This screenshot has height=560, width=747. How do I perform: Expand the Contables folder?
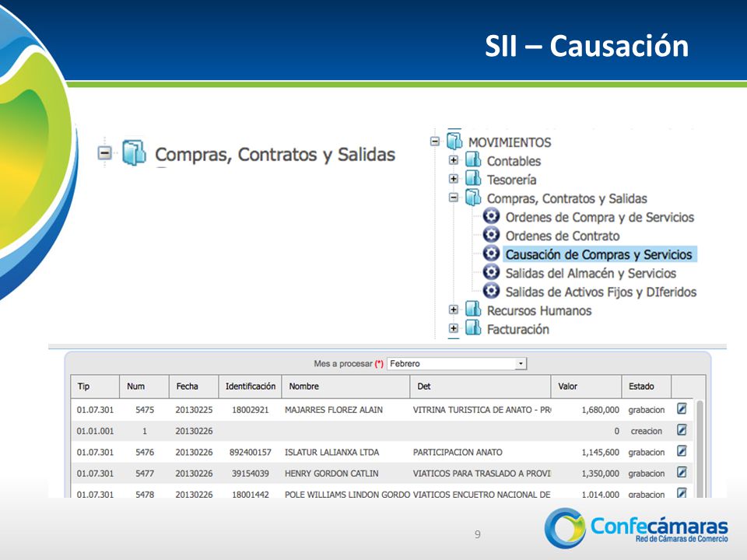tap(454, 160)
